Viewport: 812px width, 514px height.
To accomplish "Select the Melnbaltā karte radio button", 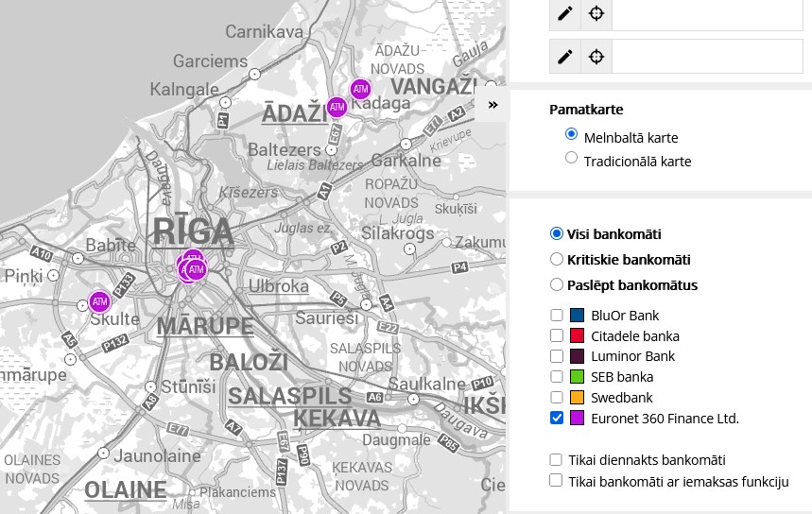I will click(571, 134).
